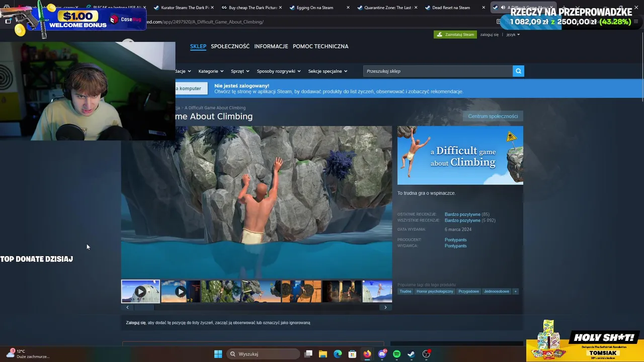Click the HOLY SH*T Tomsiak ad banner

coord(585,340)
